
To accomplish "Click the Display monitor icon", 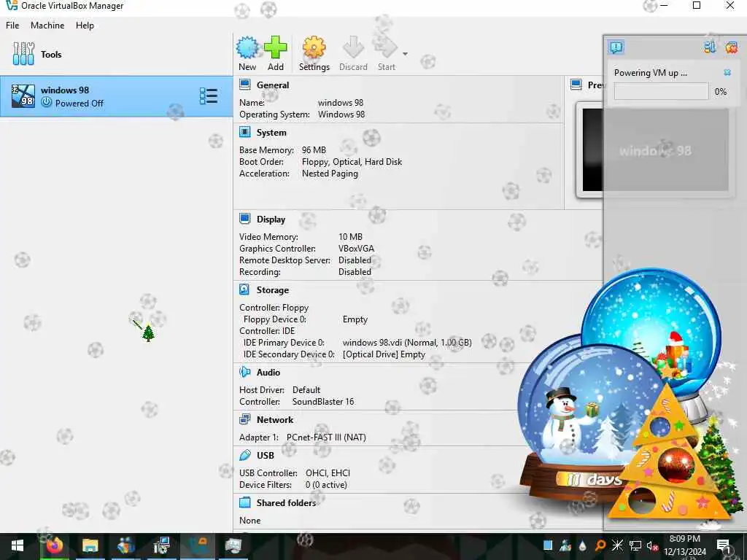I will tap(245, 219).
